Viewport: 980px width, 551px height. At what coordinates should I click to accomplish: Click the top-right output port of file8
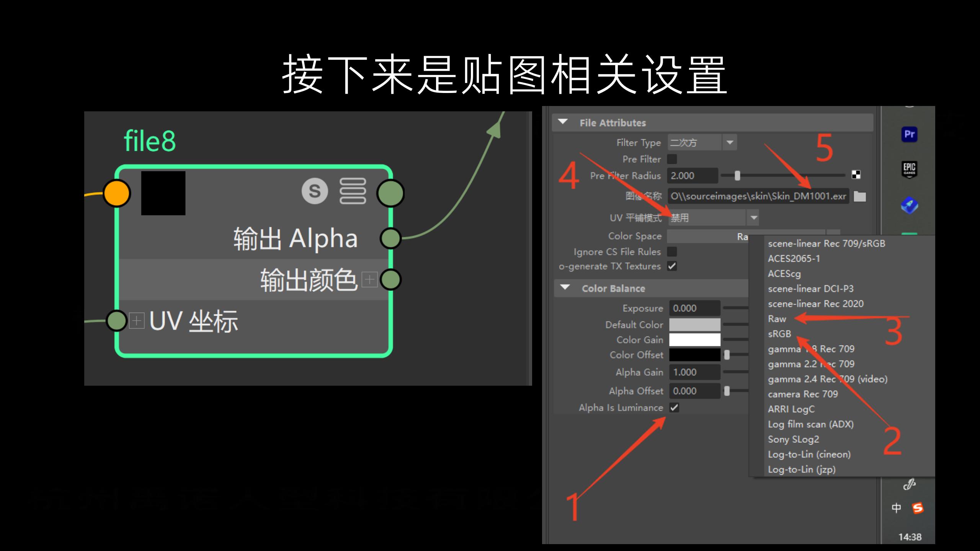390,193
